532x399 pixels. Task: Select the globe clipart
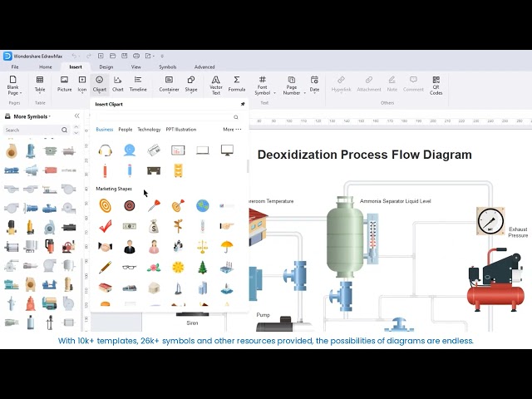pos(203,205)
